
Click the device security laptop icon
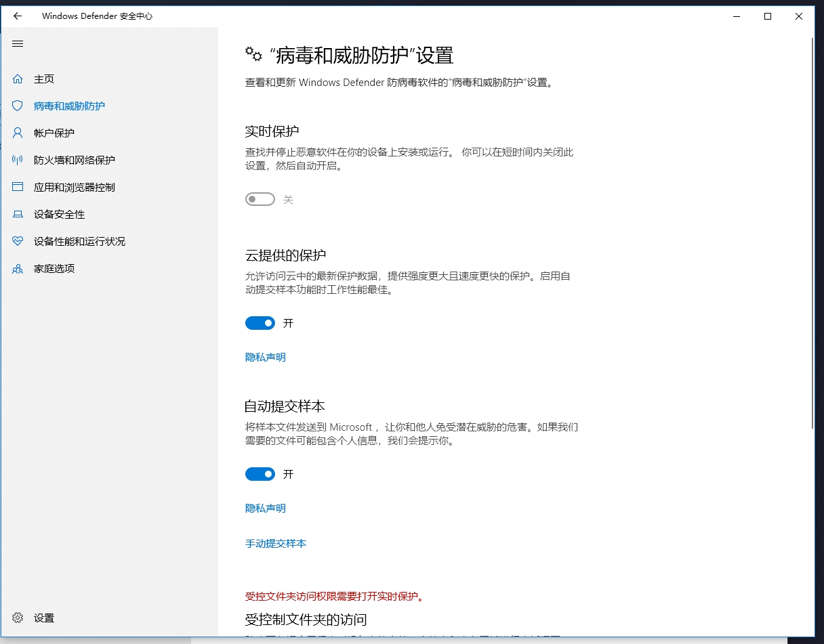(18, 215)
